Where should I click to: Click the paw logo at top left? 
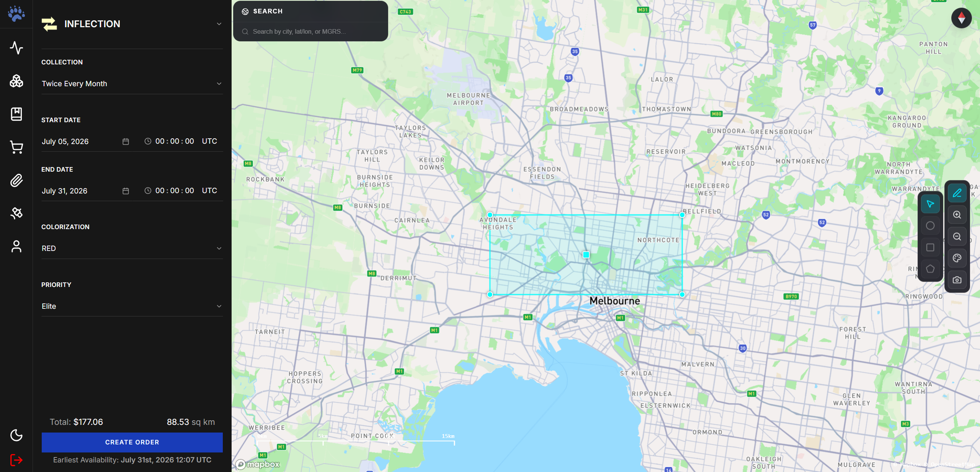[16, 14]
